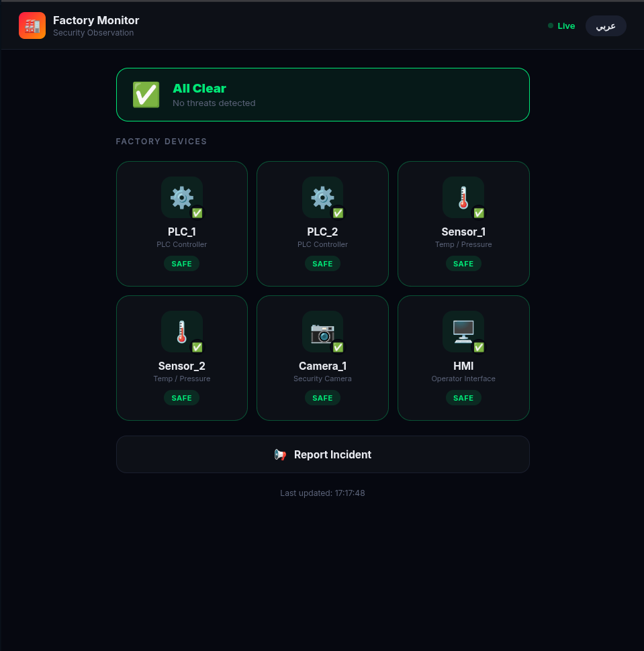The image size is (644, 651).
Task: Click the Sensor_2 thermometer icon
Action: (181, 332)
